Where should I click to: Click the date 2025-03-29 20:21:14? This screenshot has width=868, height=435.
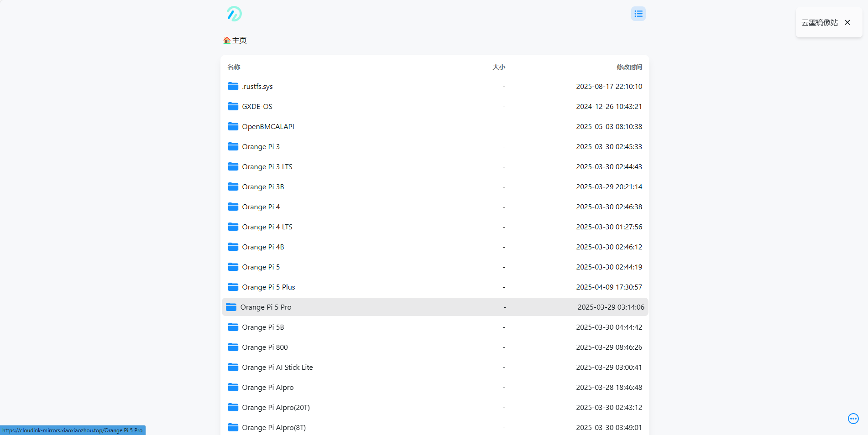tap(609, 187)
